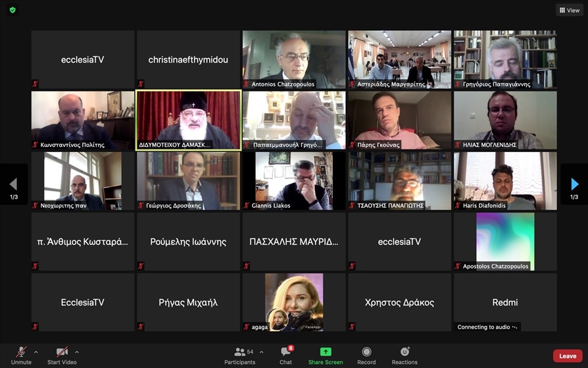Click the Share Screen icon
The height and width of the screenshot is (368, 588).
click(325, 352)
